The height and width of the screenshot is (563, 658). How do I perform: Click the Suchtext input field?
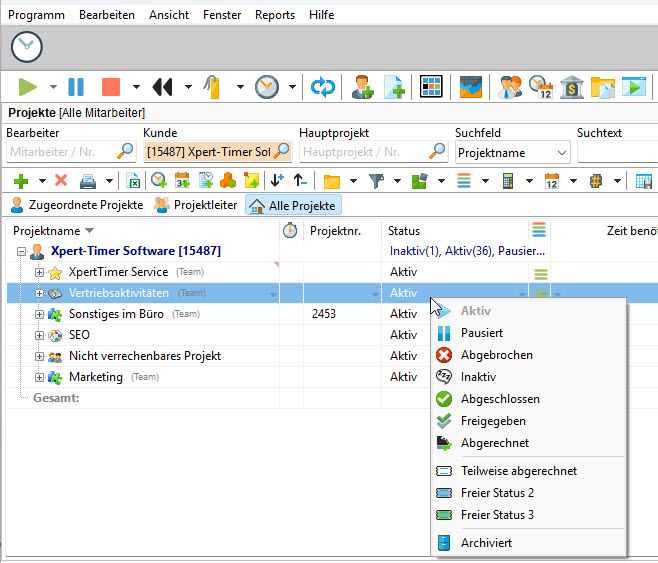[617, 151]
